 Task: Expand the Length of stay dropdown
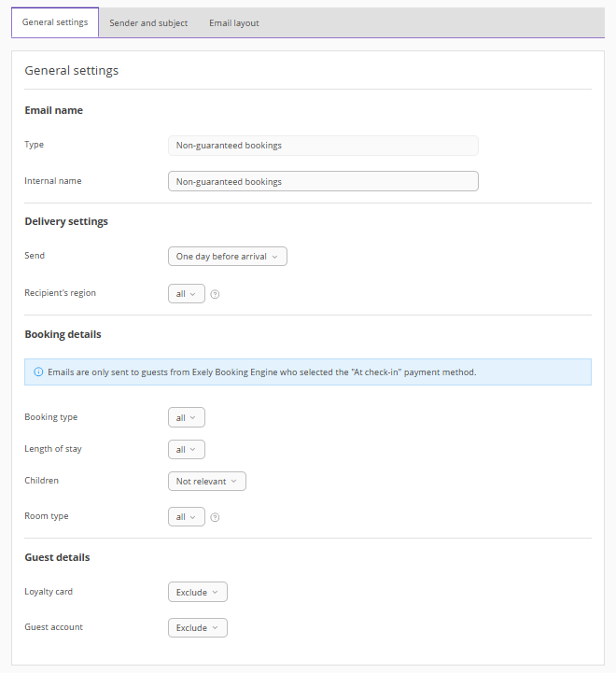click(186, 450)
